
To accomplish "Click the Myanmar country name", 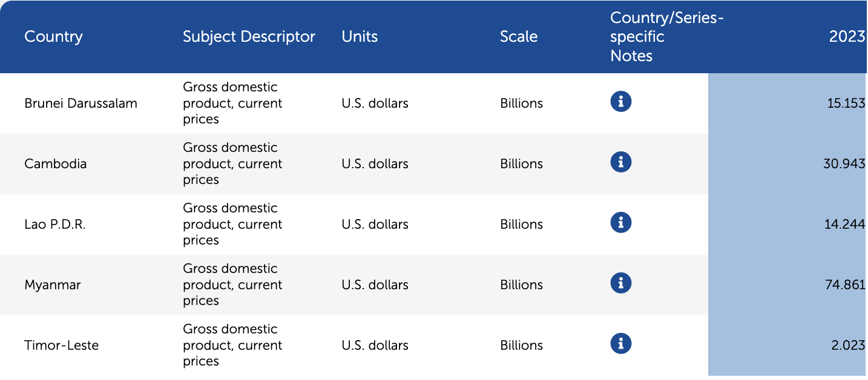I will point(53,285).
